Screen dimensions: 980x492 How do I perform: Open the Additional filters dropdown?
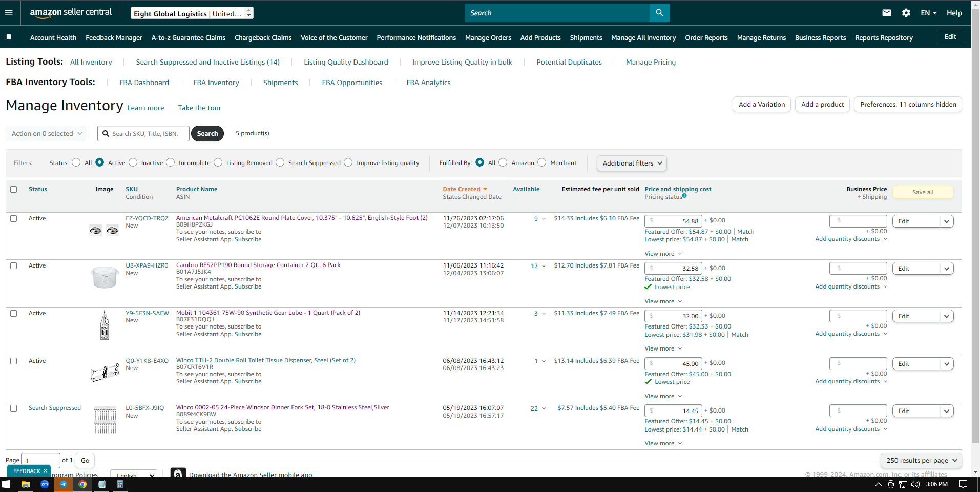click(x=632, y=163)
